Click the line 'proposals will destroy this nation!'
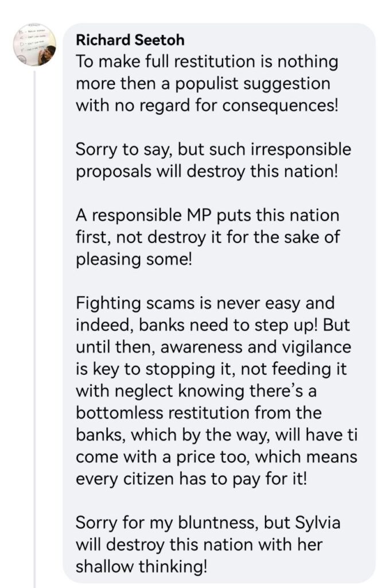 click(x=207, y=171)
